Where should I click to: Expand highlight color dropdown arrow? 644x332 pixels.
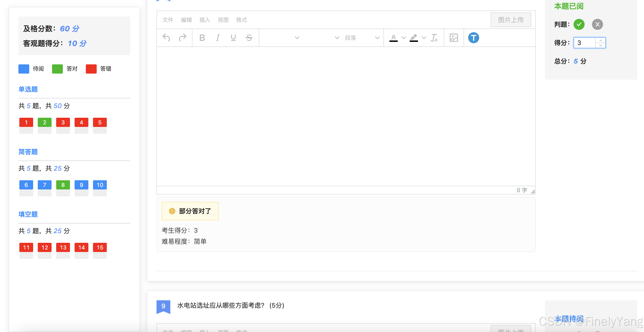click(x=424, y=38)
